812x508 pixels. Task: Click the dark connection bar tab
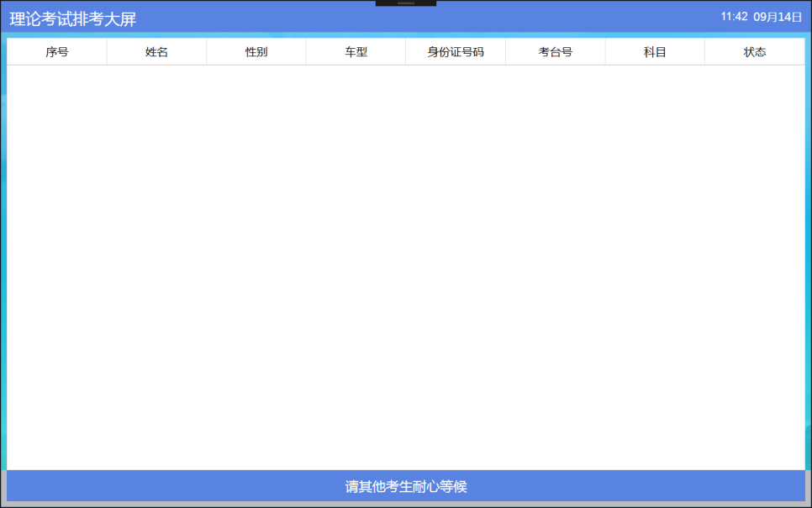coord(405,3)
